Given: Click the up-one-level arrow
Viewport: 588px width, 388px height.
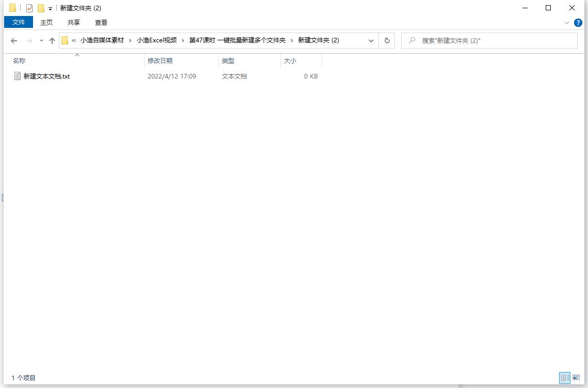Looking at the screenshot, I should point(52,40).
